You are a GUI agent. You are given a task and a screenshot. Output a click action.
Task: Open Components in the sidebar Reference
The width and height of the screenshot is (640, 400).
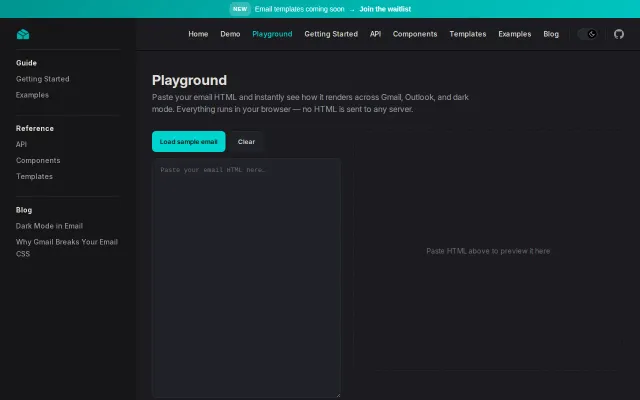pyautogui.click(x=38, y=160)
